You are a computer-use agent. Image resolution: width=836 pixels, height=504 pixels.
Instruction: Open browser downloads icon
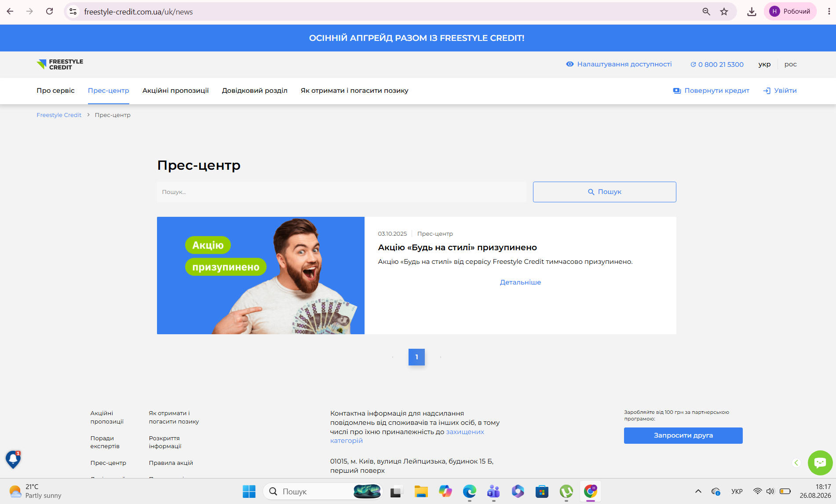click(x=752, y=11)
